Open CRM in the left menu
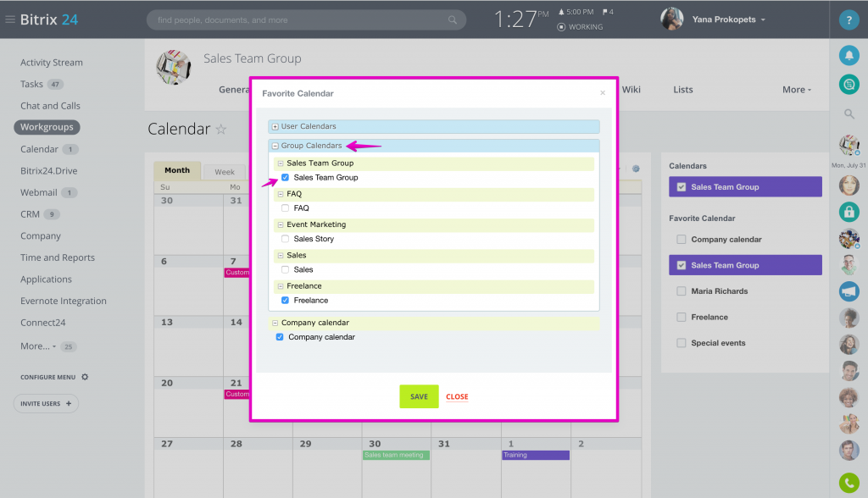This screenshot has height=498, width=868. [x=30, y=214]
